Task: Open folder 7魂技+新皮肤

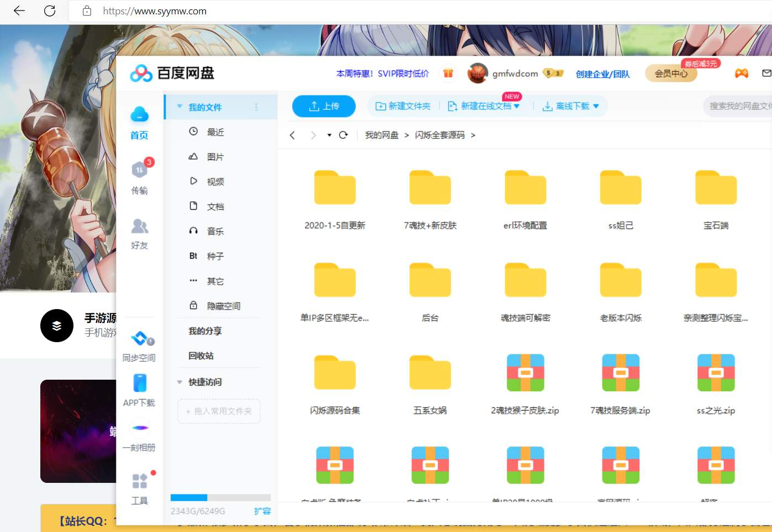Action: point(430,200)
